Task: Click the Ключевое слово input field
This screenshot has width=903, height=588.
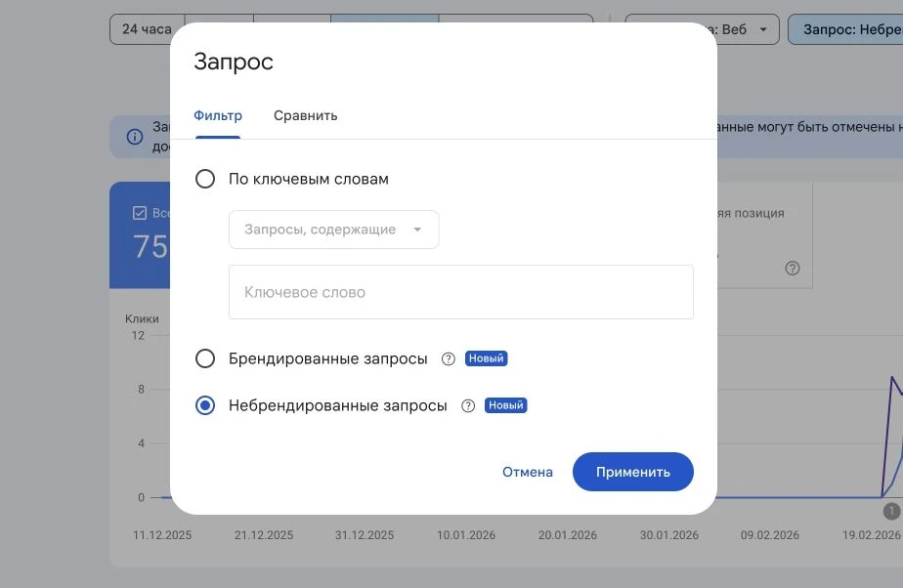Action: [x=460, y=292]
